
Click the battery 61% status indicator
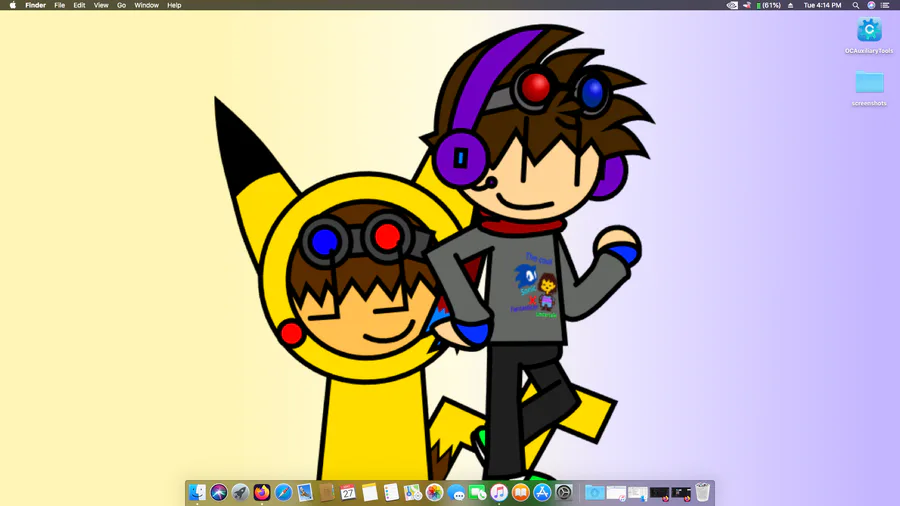click(x=768, y=5)
